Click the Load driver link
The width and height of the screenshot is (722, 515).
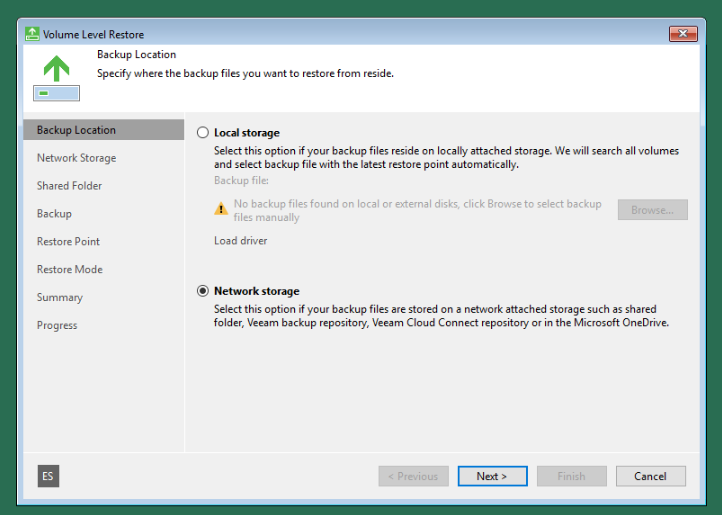(x=240, y=241)
